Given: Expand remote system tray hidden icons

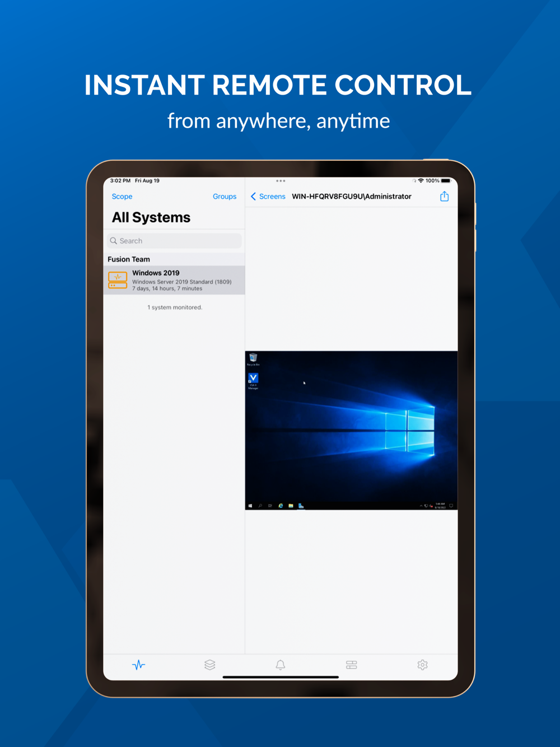Looking at the screenshot, I should [x=421, y=506].
